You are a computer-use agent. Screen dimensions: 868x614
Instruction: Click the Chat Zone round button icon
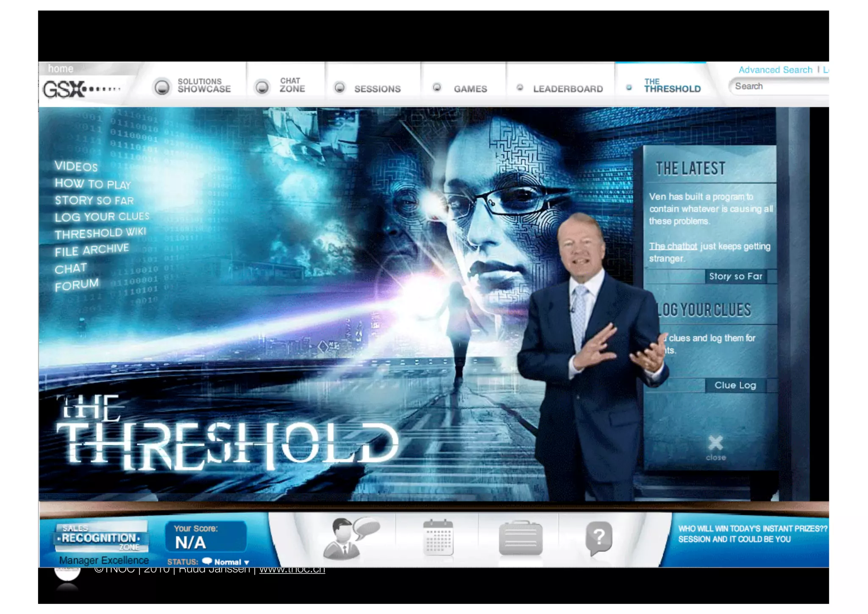click(262, 87)
